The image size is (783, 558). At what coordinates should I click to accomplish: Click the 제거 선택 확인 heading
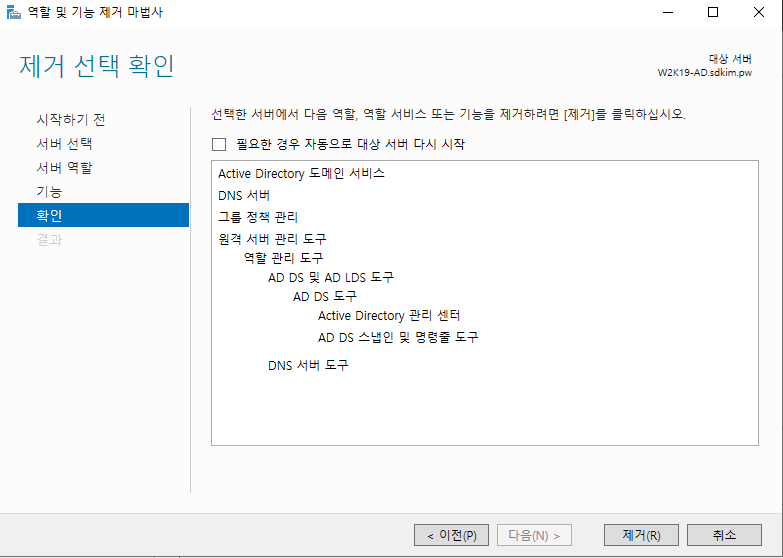coord(97,66)
